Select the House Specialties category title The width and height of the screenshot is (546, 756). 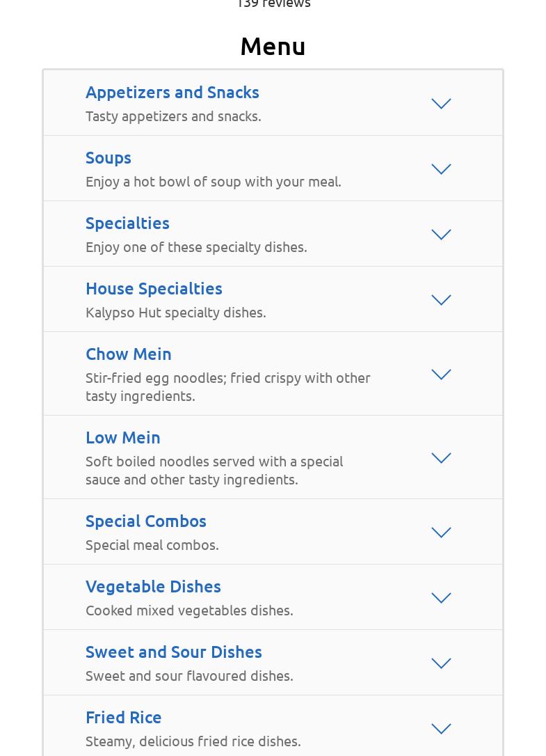(x=154, y=289)
